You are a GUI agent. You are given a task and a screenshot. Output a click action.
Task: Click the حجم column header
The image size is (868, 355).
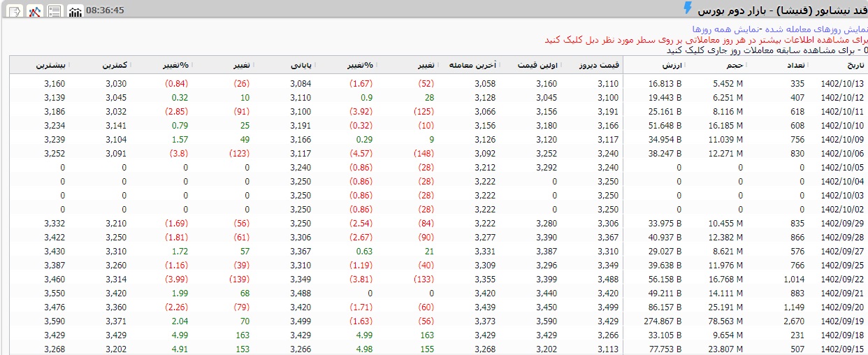[735, 65]
